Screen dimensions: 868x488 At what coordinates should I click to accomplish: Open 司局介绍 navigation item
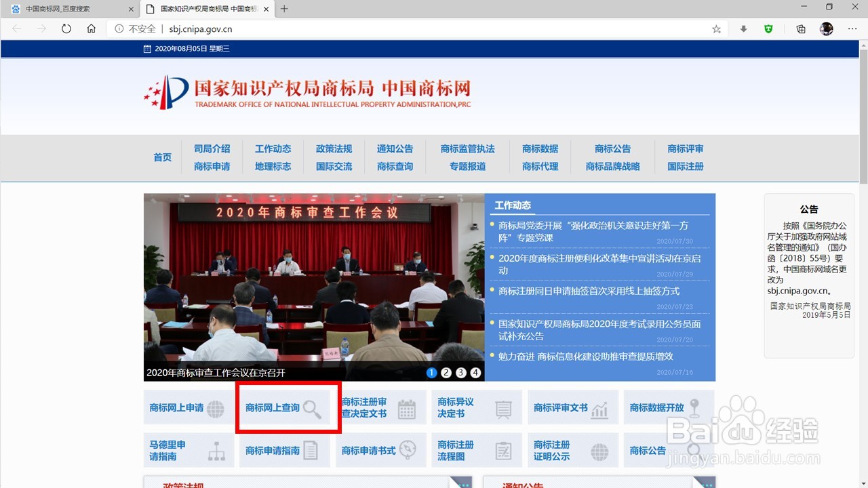pos(212,148)
